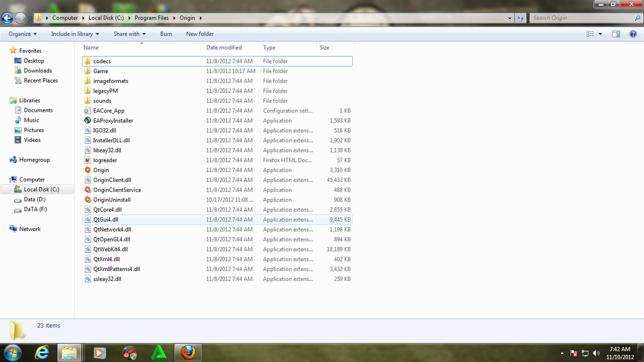Click the OriginClientService icon
Image resolution: width=644 pixels, height=362 pixels.
click(88, 190)
